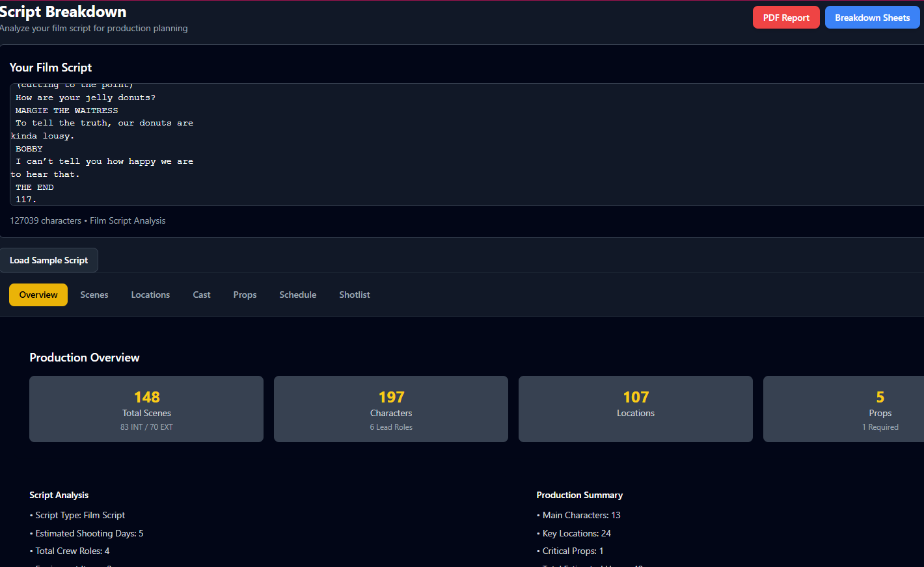Screen dimensions: 924x567
Task: Select the Overview tab
Action: click(x=38, y=295)
